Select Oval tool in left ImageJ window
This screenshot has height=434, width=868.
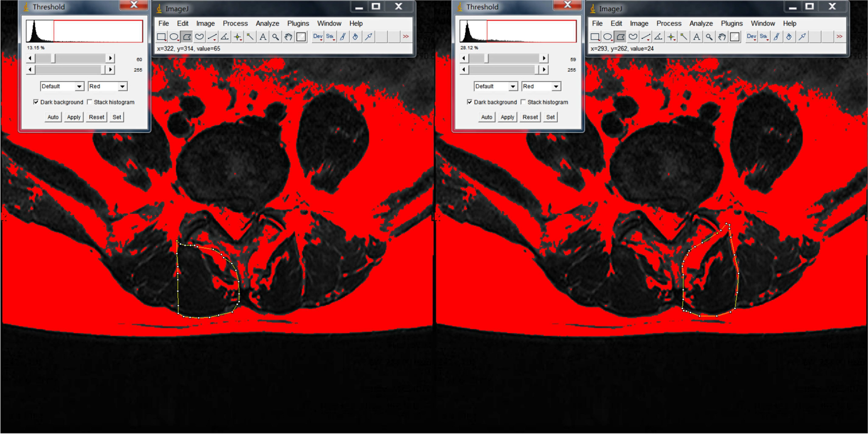coord(174,37)
